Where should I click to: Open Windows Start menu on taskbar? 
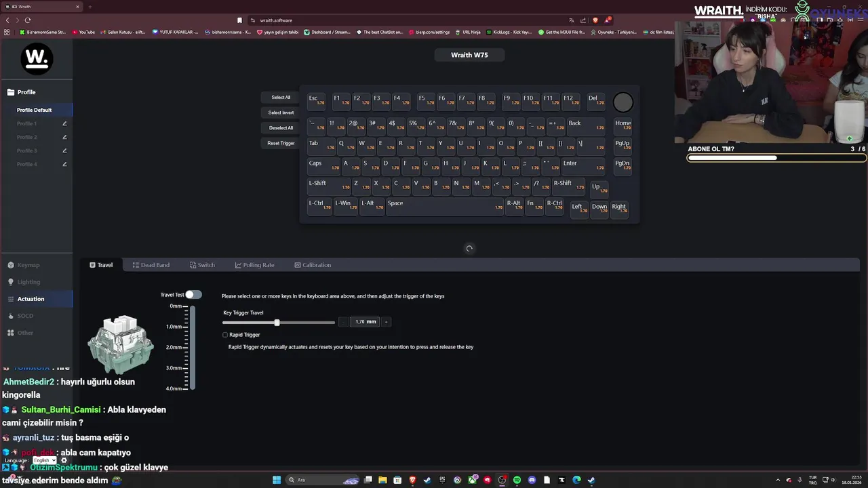coord(277,480)
